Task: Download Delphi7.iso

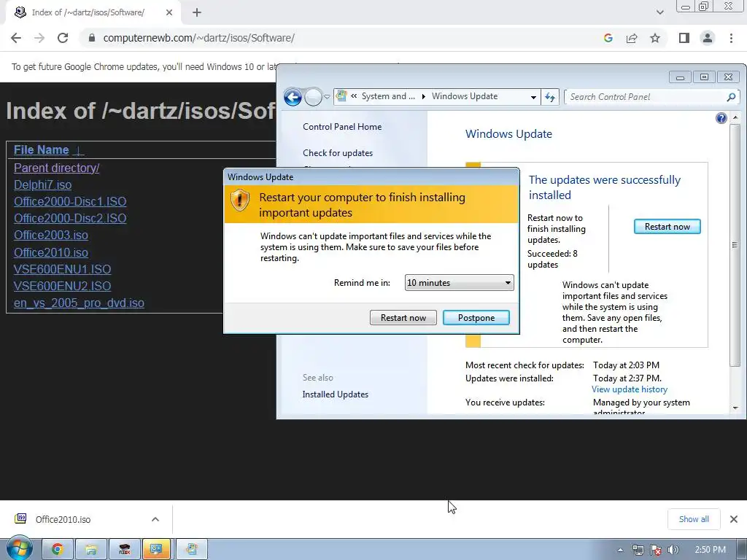Action: (x=43, y=184)
